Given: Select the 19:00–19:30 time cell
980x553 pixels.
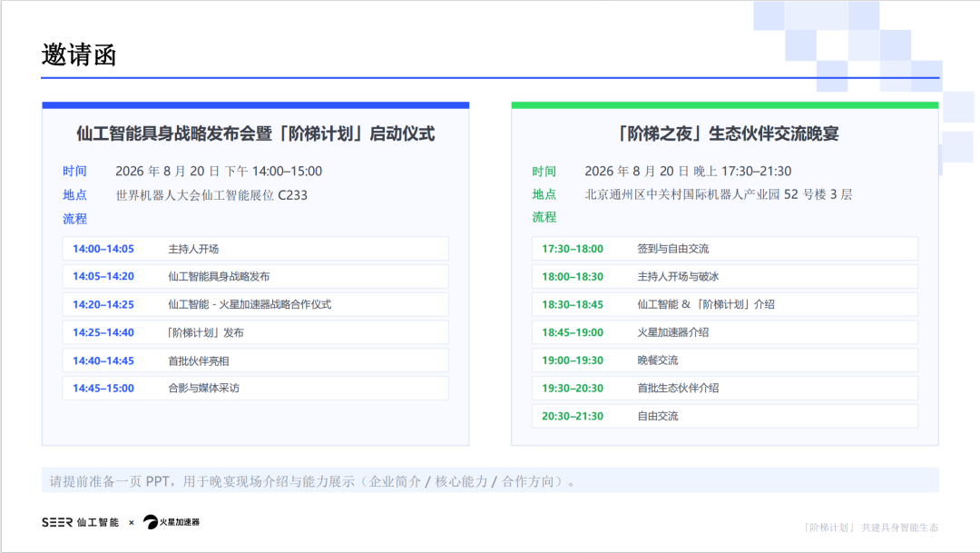Looking at the screenshot, I should (573, 360).
